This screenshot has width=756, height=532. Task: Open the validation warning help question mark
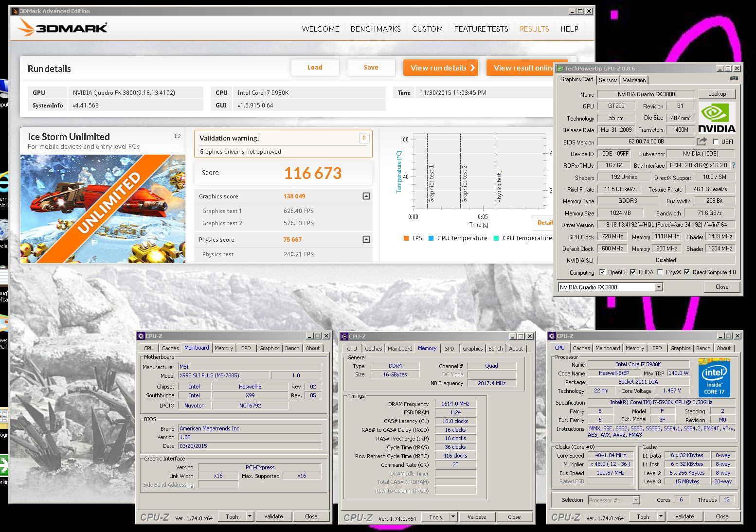pyautogui.click(x=364, y=138)
